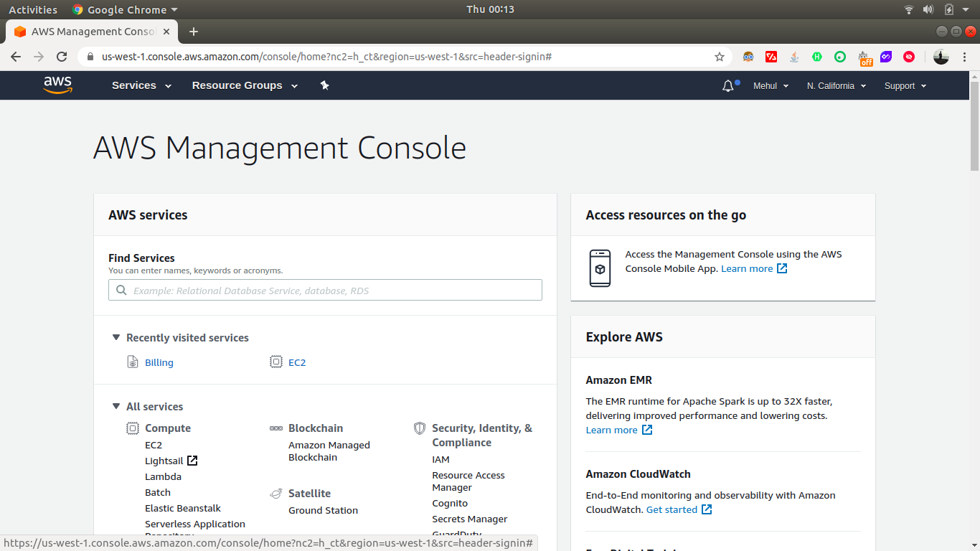The image size is (980, 551).
Task: Open Cognito service link
Action: click(450, 503)
